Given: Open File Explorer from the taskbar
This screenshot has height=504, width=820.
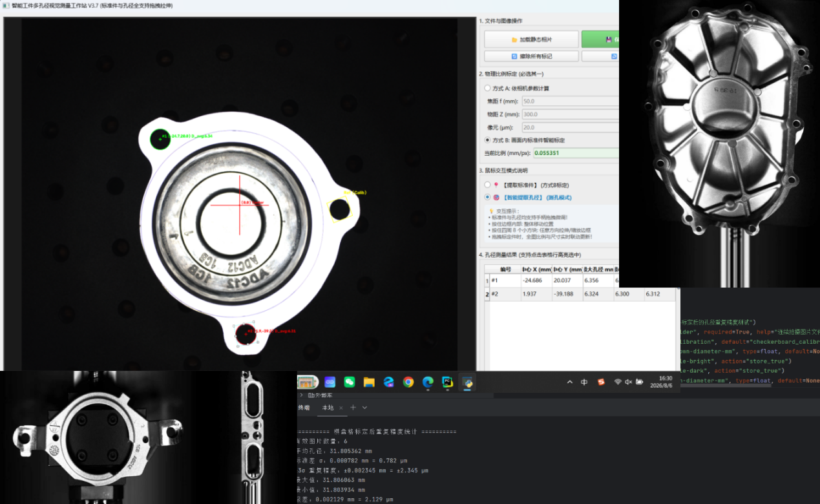Looking at the screenshot, I should (x=368, y=382).
